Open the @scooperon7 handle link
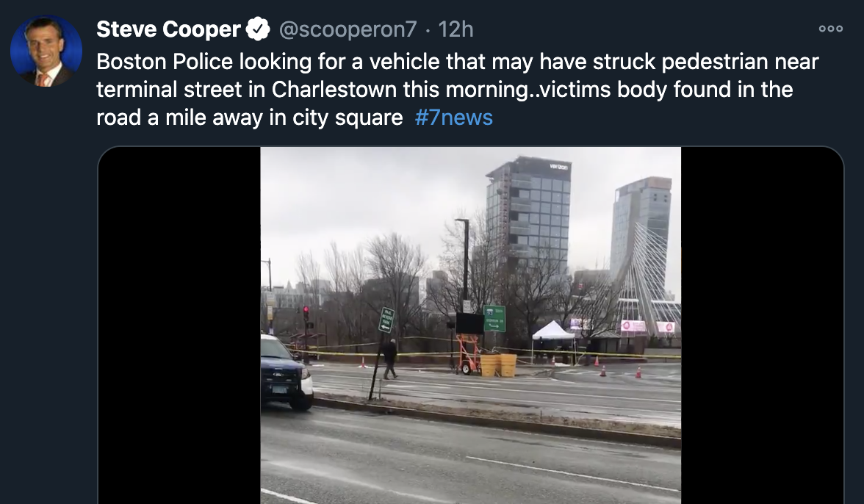Viewport: 864px width, 504px height. pos(348,29)
